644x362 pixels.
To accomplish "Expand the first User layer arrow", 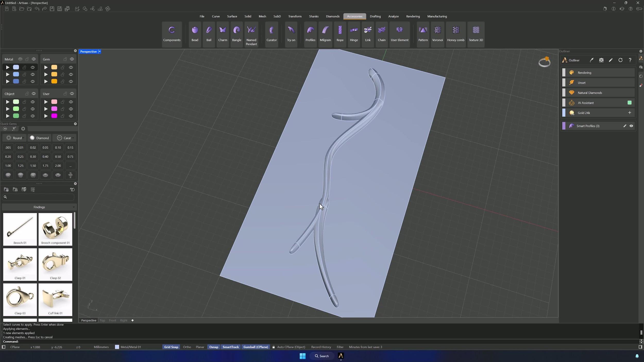I will coord(46,102).
